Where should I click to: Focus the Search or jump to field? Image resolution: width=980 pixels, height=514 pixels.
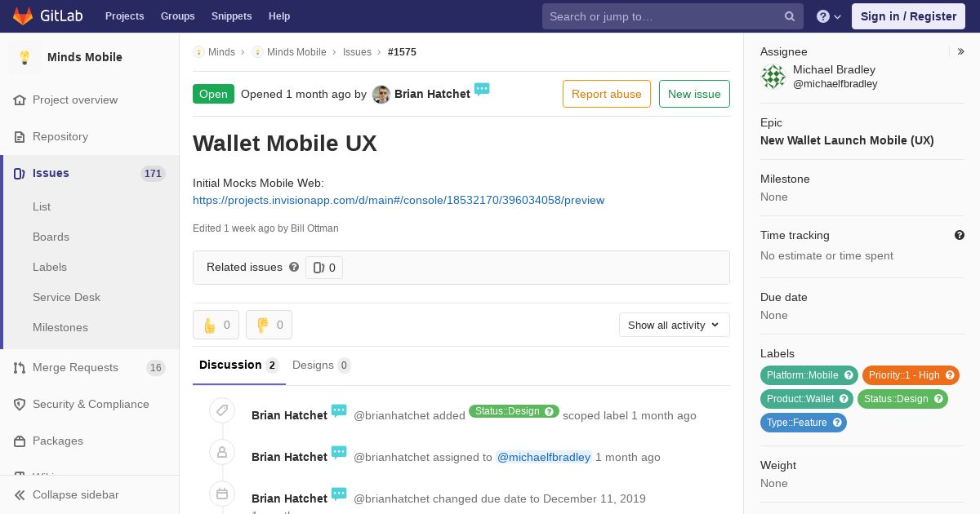(661, 16)
